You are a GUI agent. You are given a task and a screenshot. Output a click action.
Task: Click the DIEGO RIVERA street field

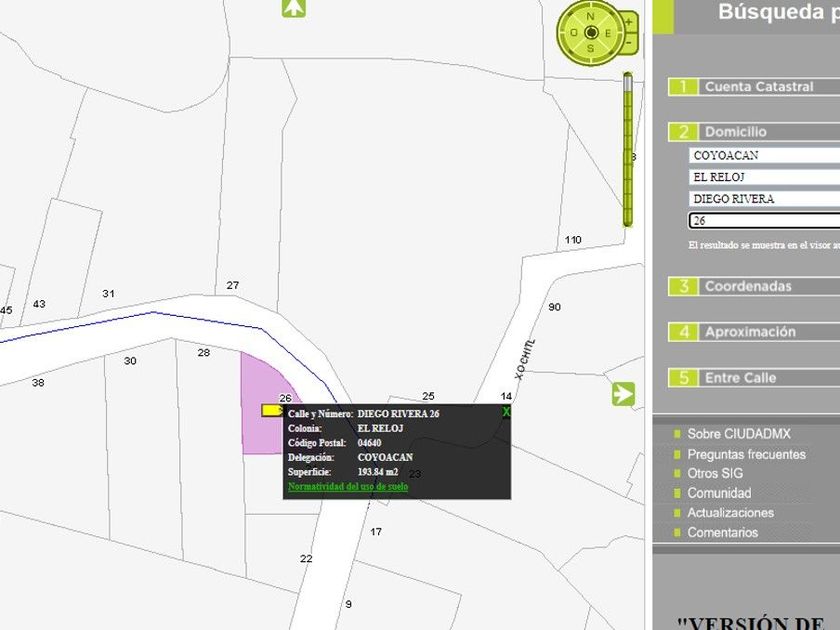(x=765, y=199)
